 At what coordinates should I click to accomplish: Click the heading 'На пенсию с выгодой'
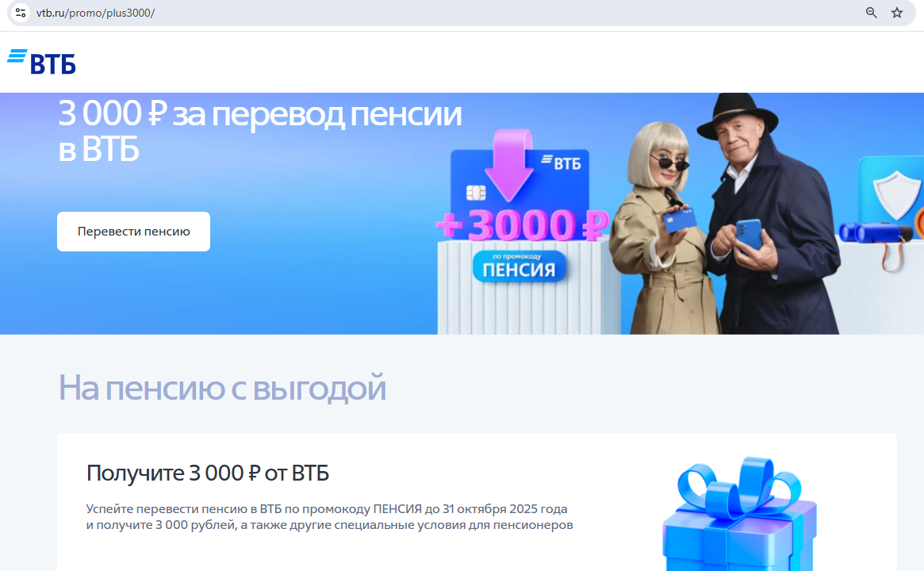[x=222, y=388]
